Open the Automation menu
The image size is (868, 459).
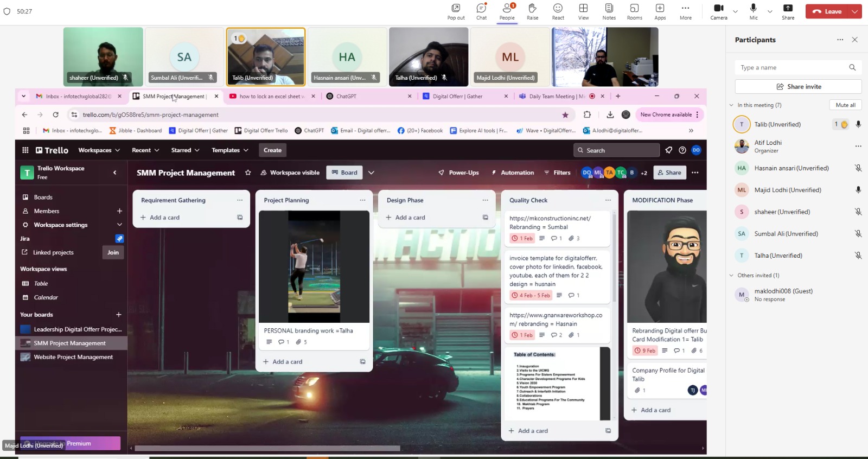[513, 173]
